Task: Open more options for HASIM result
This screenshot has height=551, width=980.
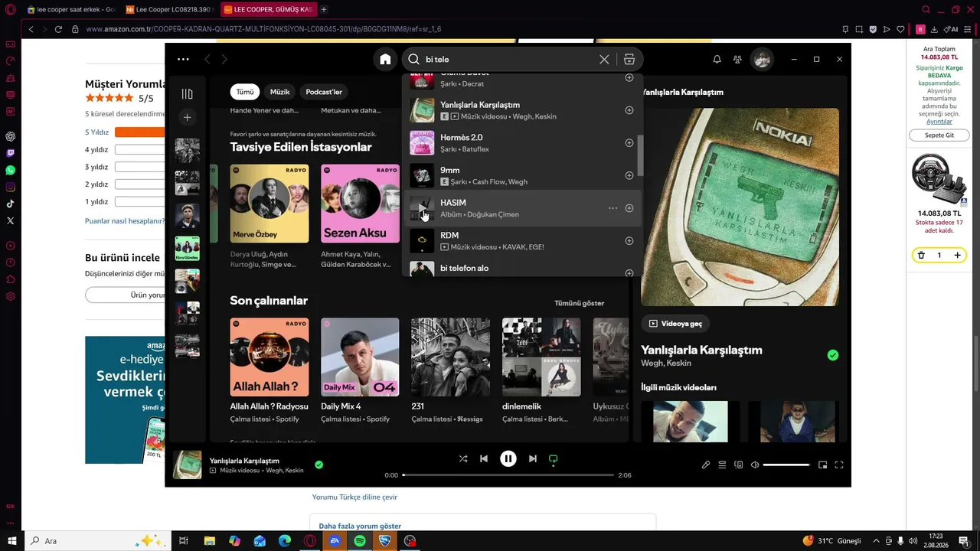Action: coord(612,208)
